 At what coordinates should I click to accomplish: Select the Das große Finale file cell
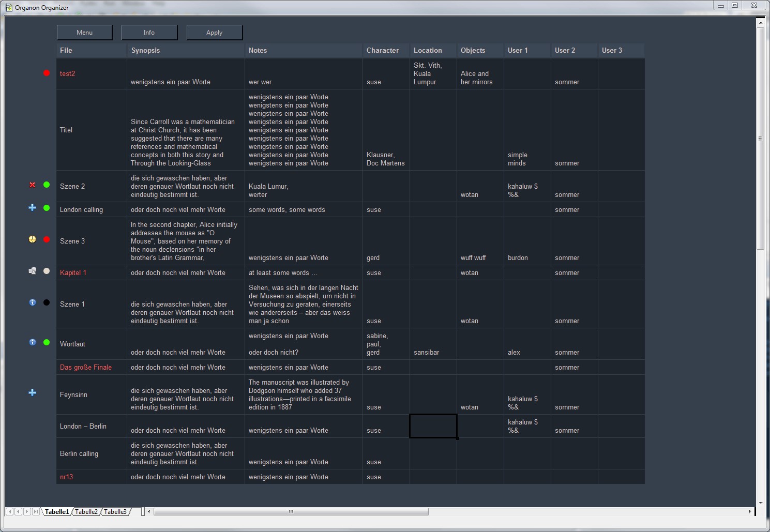click(92, 367)
